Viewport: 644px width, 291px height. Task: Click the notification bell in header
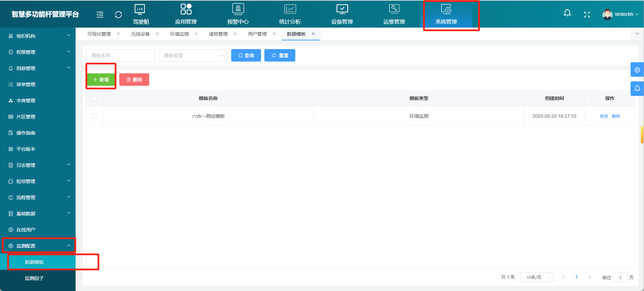[x=567, y=13]
